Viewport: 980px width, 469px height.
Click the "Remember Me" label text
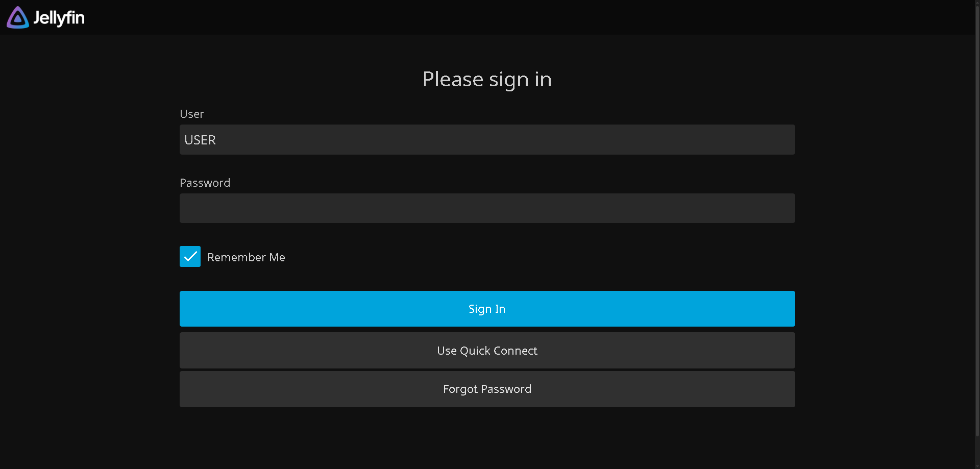246,257
